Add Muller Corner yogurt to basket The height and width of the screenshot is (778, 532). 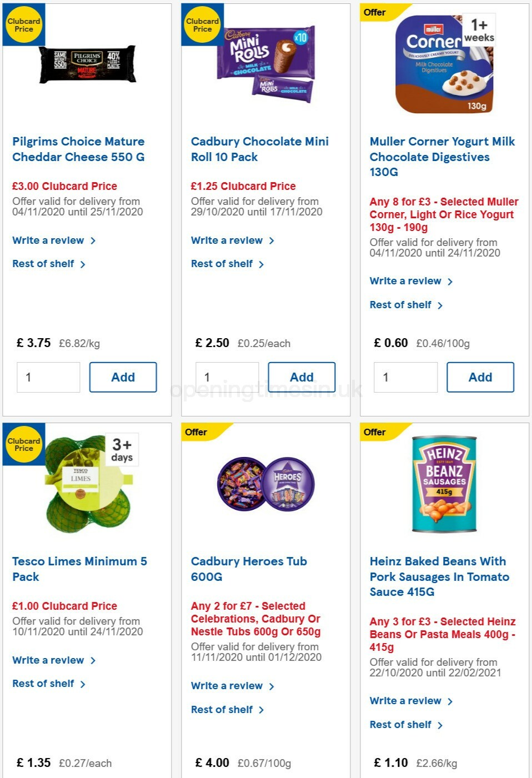point(480,377)
